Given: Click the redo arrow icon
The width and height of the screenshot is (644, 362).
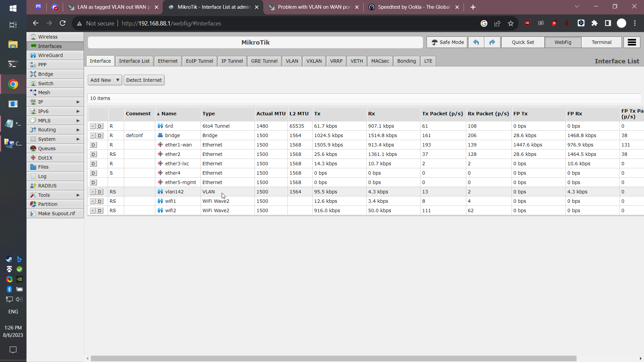Looking at the screenshot, I should pos(492,42).
